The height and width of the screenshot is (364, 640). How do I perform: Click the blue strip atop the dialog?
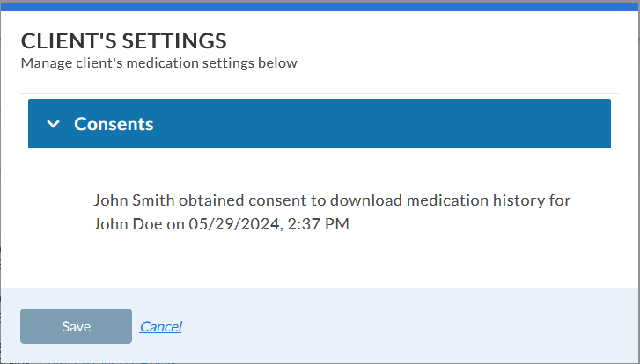tap(320, 5)
